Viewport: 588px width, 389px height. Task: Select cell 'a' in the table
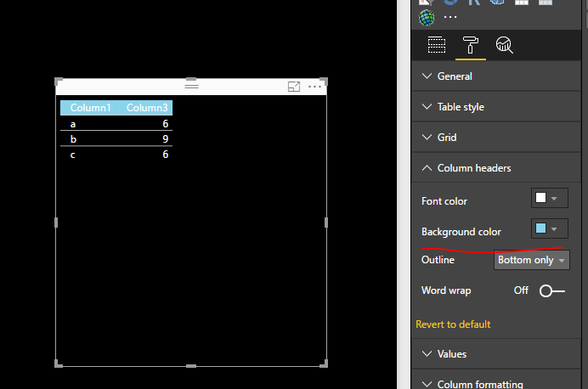(73, 124)
